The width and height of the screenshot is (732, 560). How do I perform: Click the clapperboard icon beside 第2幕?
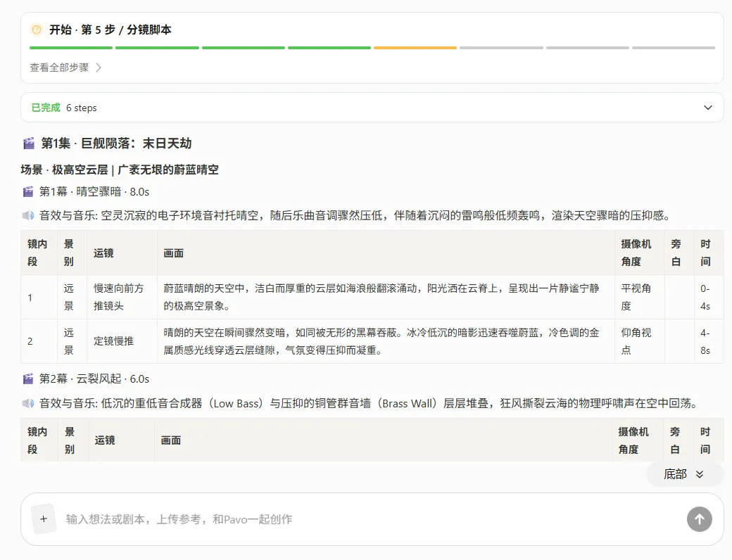click(28, 379)
